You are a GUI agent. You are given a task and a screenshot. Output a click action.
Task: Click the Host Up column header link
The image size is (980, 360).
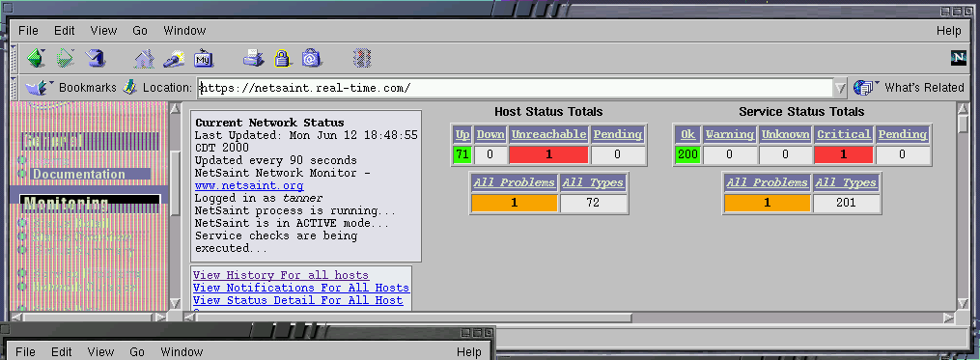click(x=462, y=134)
